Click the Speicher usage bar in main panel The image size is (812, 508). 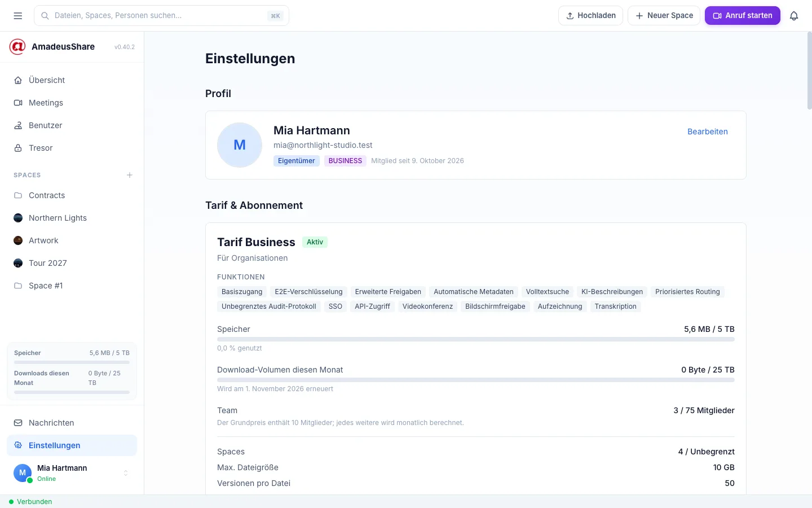pos(476,339)
